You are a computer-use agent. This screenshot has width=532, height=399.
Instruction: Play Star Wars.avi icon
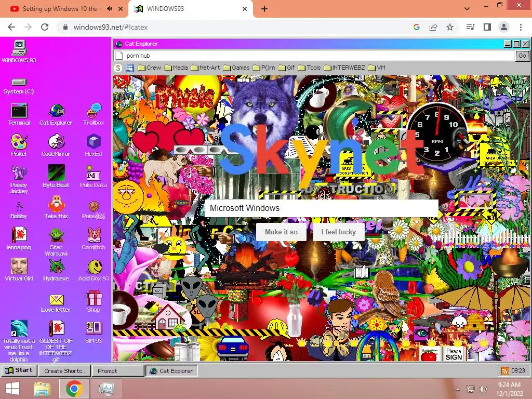(x=56, y=242)
